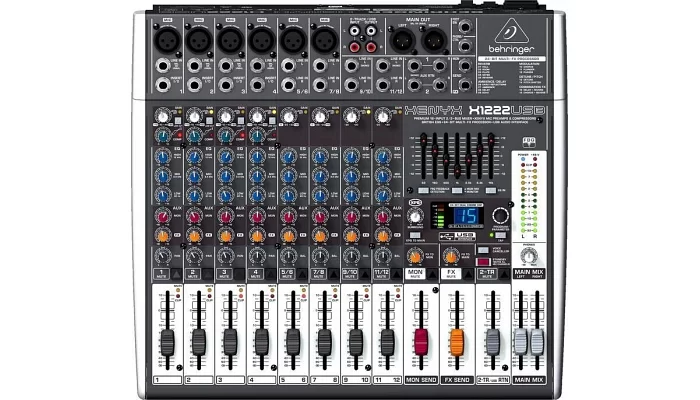700x400 pixels.
Task: Click the FX TO MON orange knob
Action: tap(415, 256)
